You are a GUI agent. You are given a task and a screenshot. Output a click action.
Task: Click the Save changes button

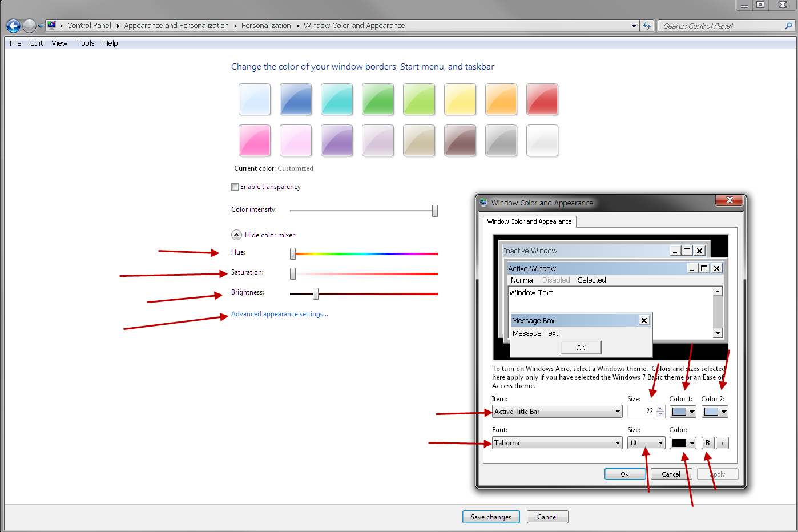pyautogui.click(x=491, y=517)
